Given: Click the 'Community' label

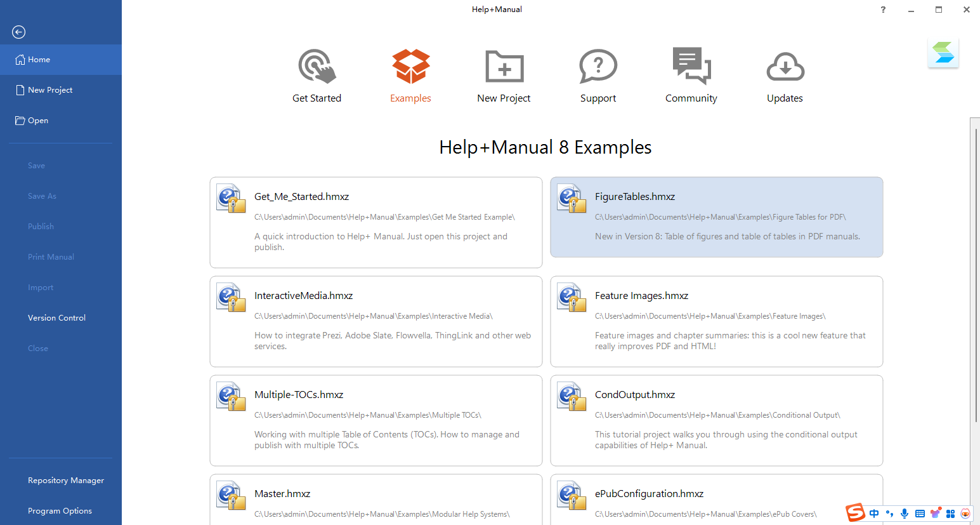Looking at the screenshot, I should coord(691,98).
